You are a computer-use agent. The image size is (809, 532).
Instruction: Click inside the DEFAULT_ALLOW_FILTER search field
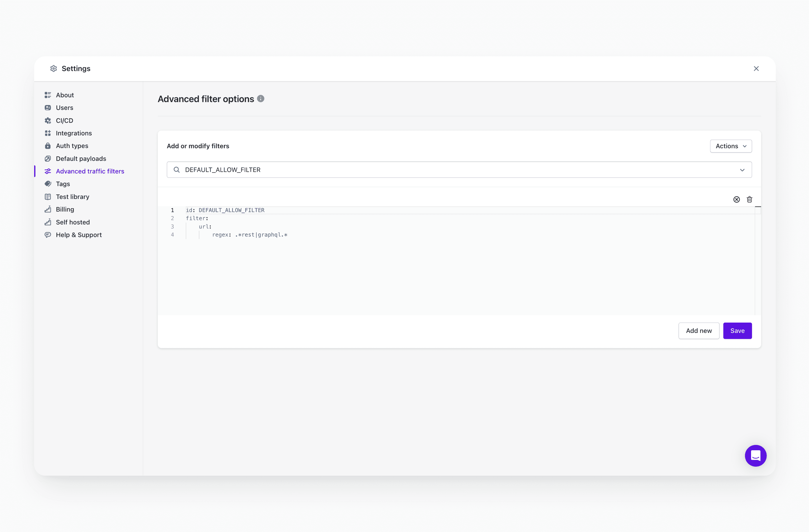click(x=340, y=170)
